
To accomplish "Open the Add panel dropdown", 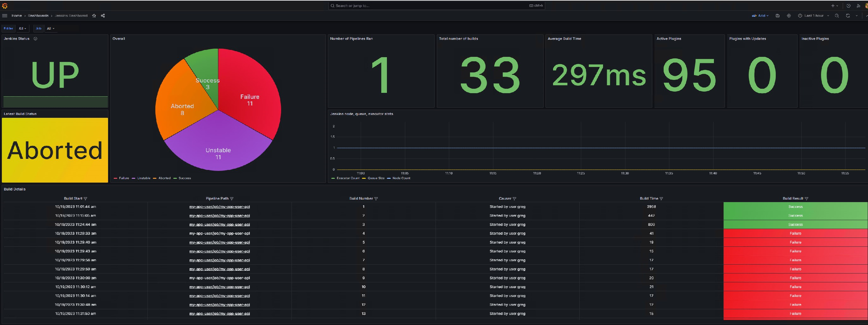I will coord(760,15).
